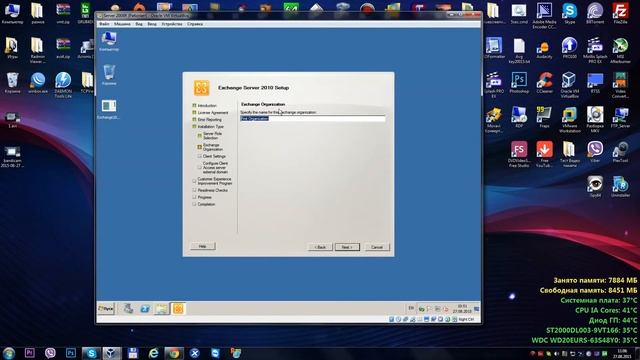Image resolution: width=640 pixels, height=360 pixels.
Task: Click the Exchange organization name field
Action: 312,118
